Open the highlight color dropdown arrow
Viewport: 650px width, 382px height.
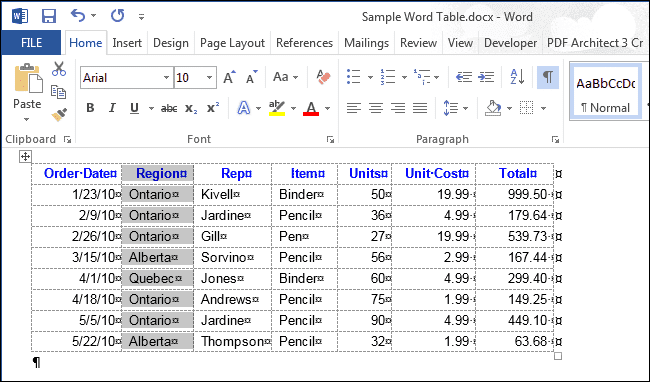tap(293, 109)
